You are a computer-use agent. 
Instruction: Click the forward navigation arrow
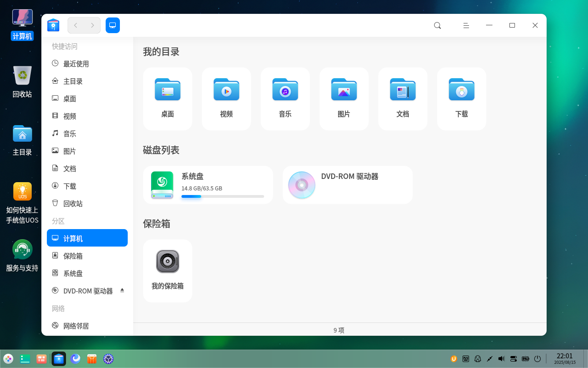click(92, 25)
